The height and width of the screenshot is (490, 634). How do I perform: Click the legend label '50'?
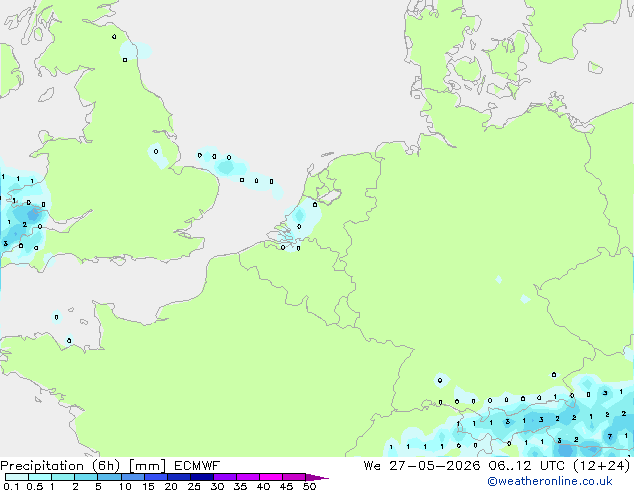309,486
